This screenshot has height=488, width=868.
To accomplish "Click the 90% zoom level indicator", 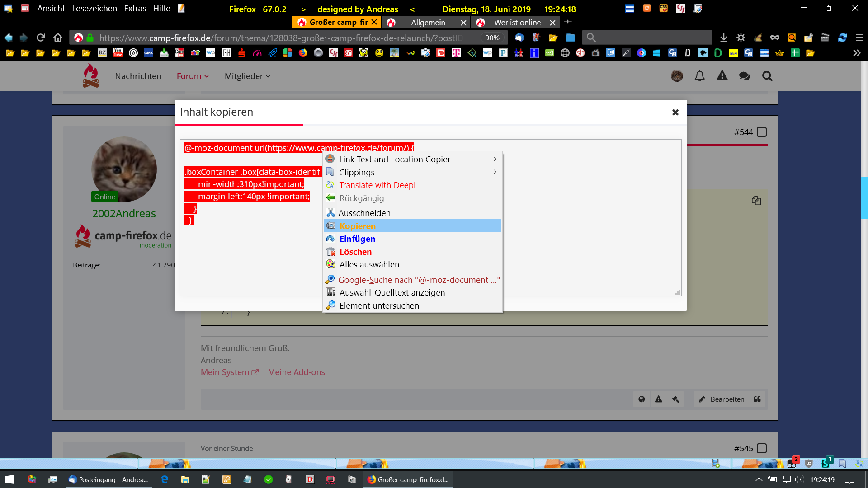I will click(492, 38).
